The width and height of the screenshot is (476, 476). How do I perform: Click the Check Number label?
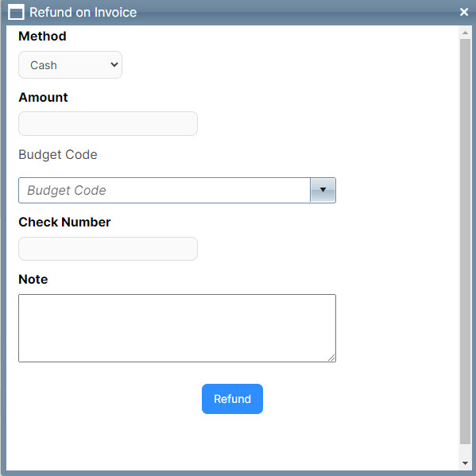click(x=64, y=222)
